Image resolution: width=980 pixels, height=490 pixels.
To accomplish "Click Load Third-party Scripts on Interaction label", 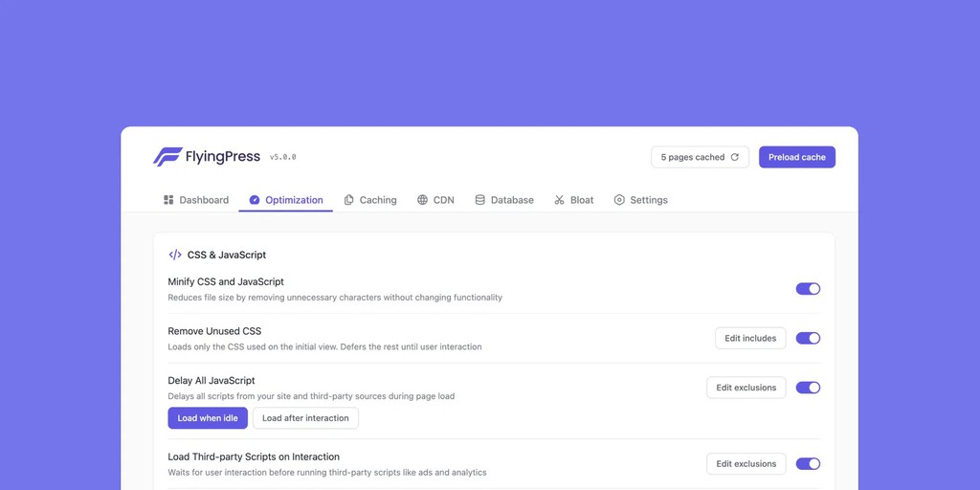I will (x=254, y=457).
